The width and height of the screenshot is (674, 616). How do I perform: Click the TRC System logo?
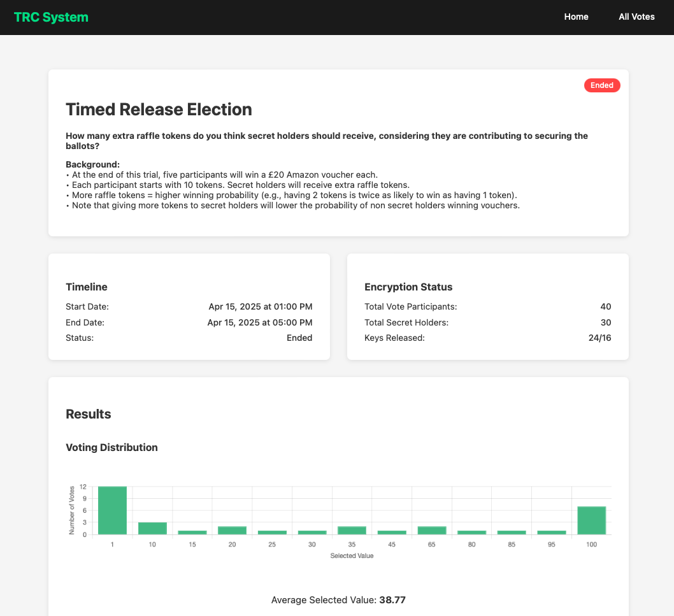[x=51, y=17]
